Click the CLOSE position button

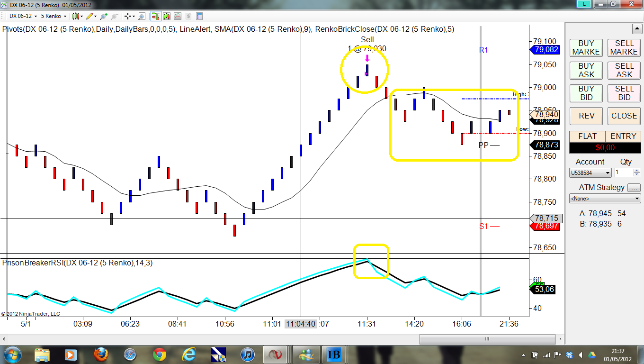(x=624, y=116)
